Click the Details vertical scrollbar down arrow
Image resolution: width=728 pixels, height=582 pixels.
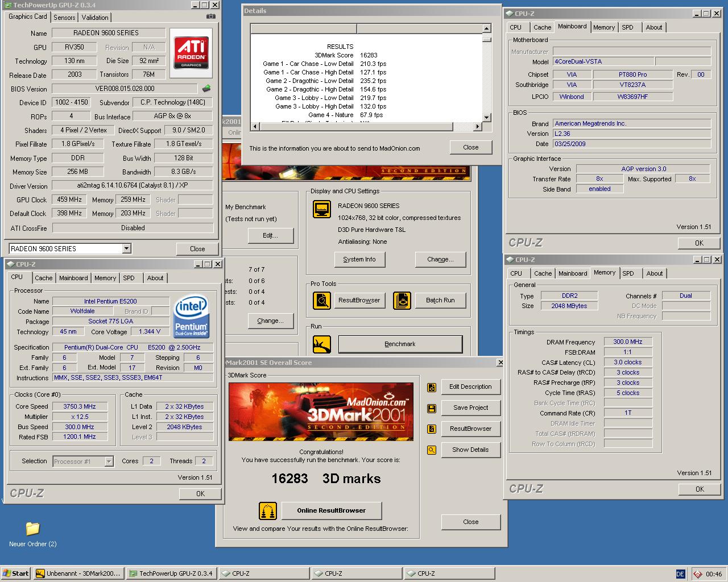coord(486,118)
